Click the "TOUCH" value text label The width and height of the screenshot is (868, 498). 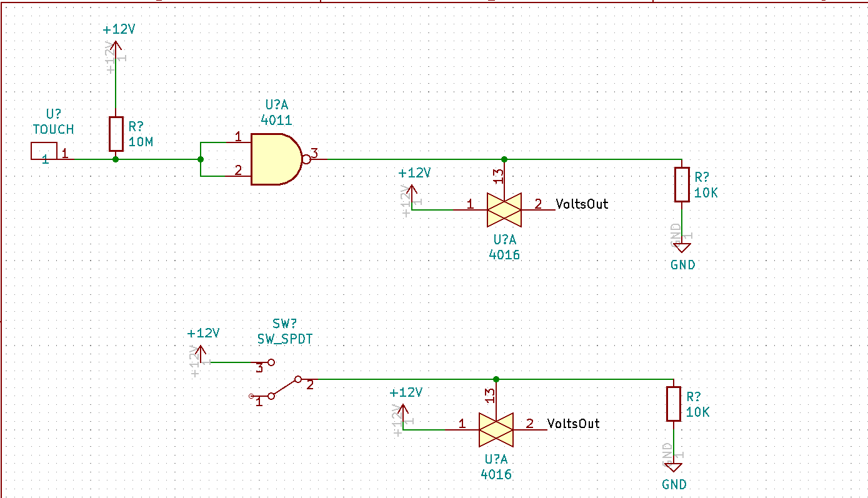[53, 129]
